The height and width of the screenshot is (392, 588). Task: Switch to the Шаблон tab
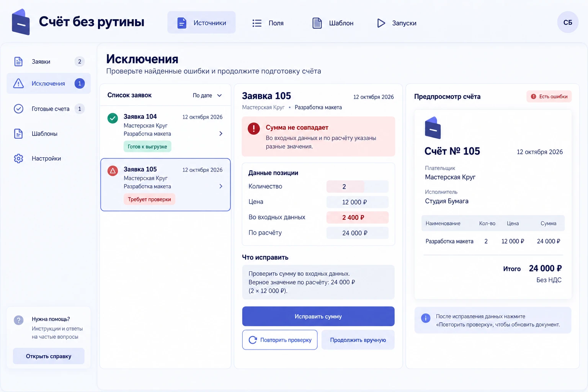[333, 23]
